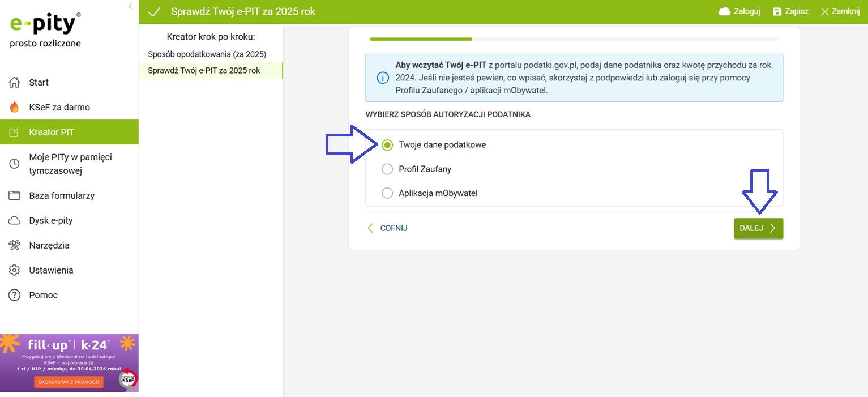Screen dimensions: 868x397
Task: Collapse the left sidebar with the chevron
Action: click(x=130, y=6)
